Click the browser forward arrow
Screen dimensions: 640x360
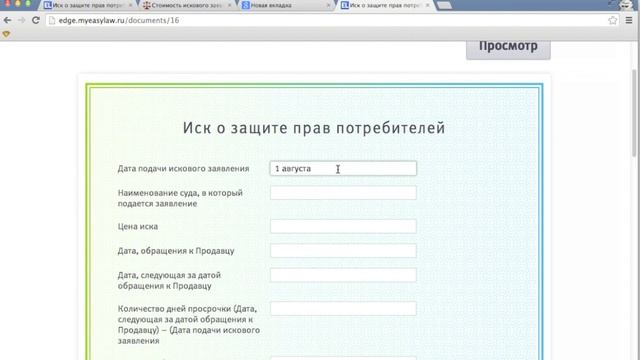point(22,20)
